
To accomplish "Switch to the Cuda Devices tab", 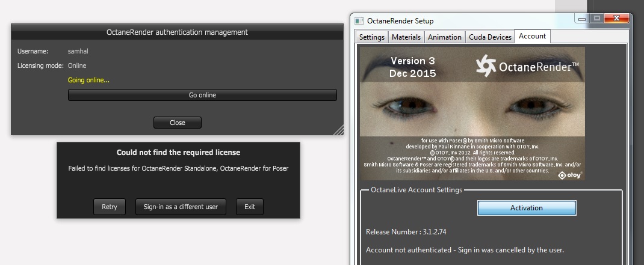I will click(490, 37).
